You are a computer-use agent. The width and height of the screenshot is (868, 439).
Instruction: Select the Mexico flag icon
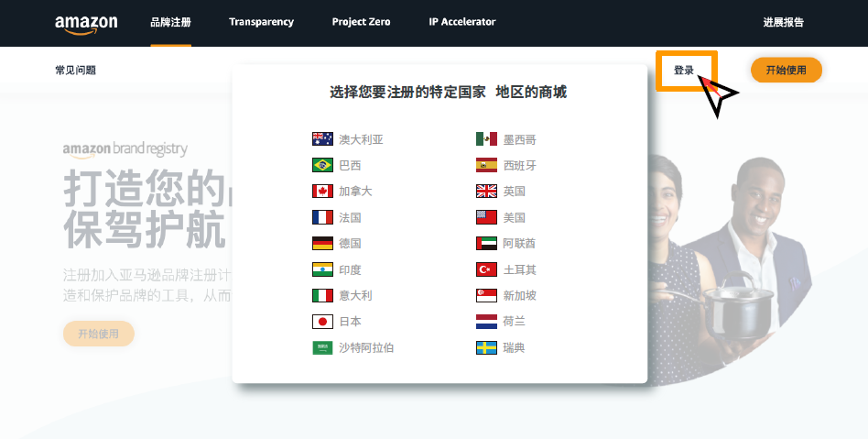pyautogui.click(x=486, y=139)
